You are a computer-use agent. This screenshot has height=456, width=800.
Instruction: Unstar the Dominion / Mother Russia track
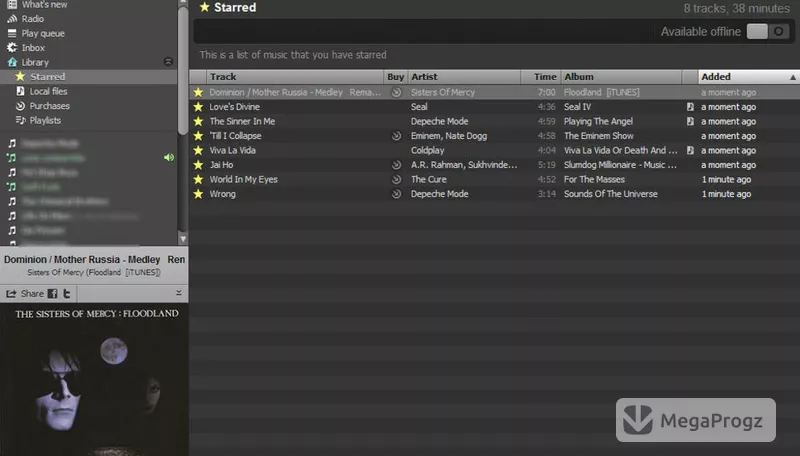pos(198,92)
